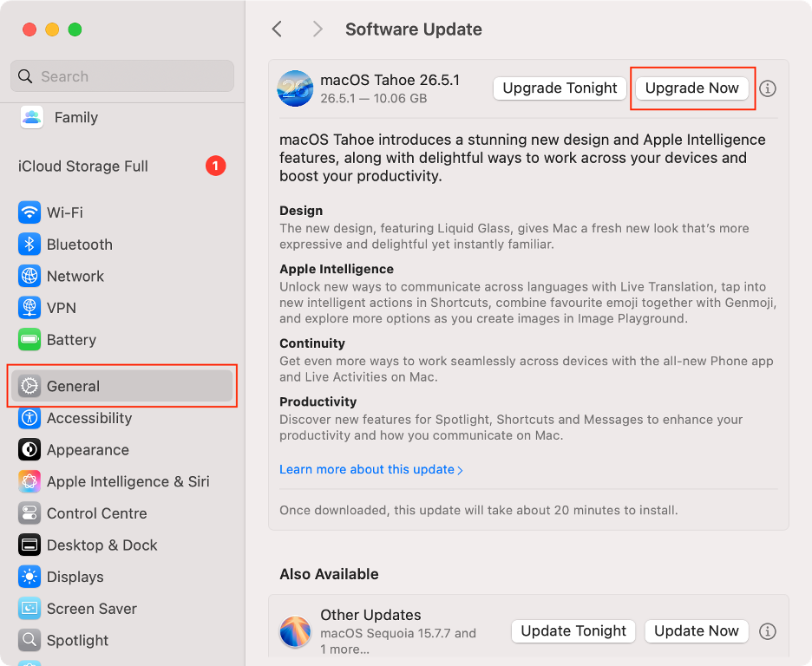The width and height of the screenshot is (812, 666).
Task: Click Upgrade Tonight button
Action: [x=560, y=88]
